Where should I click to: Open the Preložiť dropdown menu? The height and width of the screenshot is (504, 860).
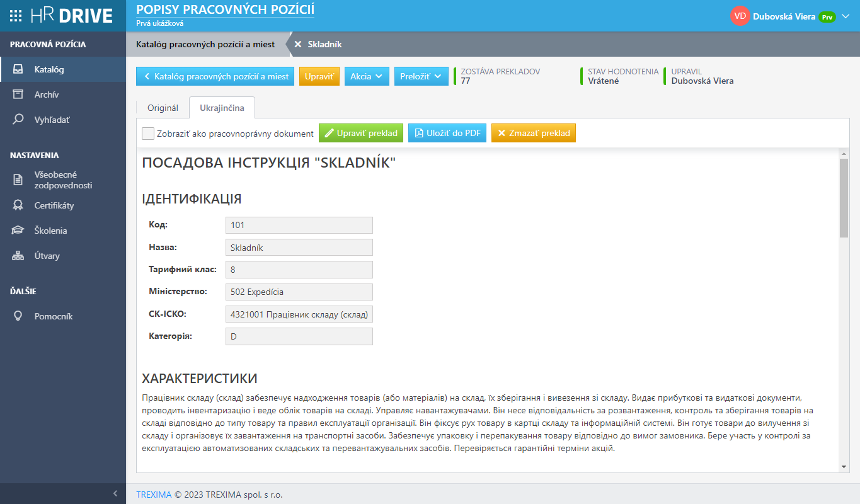(x=421, y=76)
